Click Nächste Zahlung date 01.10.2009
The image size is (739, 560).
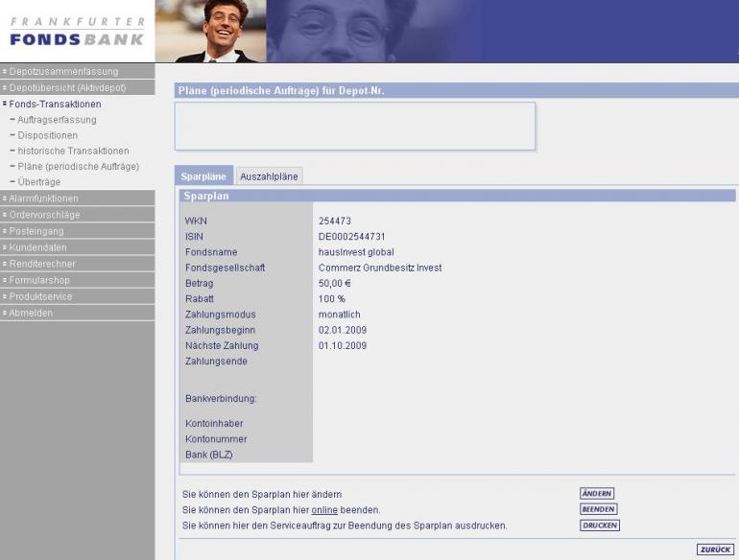pyautogui.click(x=343, y=345)
